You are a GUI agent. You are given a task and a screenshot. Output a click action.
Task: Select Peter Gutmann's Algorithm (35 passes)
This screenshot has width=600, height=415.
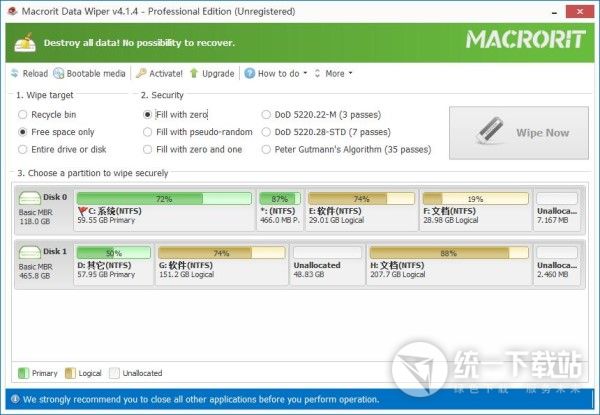click(x=266, y=149)
